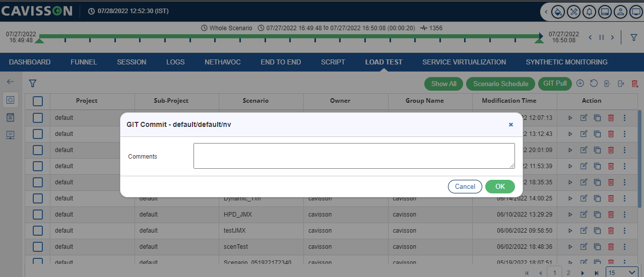Open the time filter funnel icon
The height and width of the screenshot is (277, 644).
[x=634, y=37]
